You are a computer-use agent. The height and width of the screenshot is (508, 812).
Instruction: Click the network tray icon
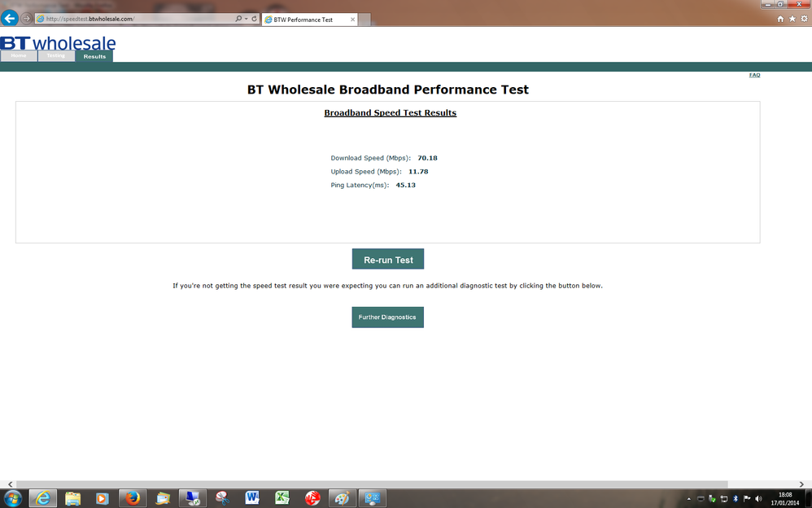[x=724, y=499]
